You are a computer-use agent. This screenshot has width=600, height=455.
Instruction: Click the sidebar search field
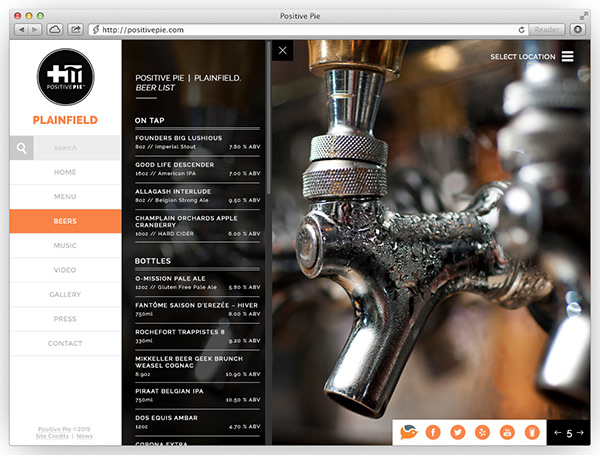pyautogui.click(x=77, y=148)
